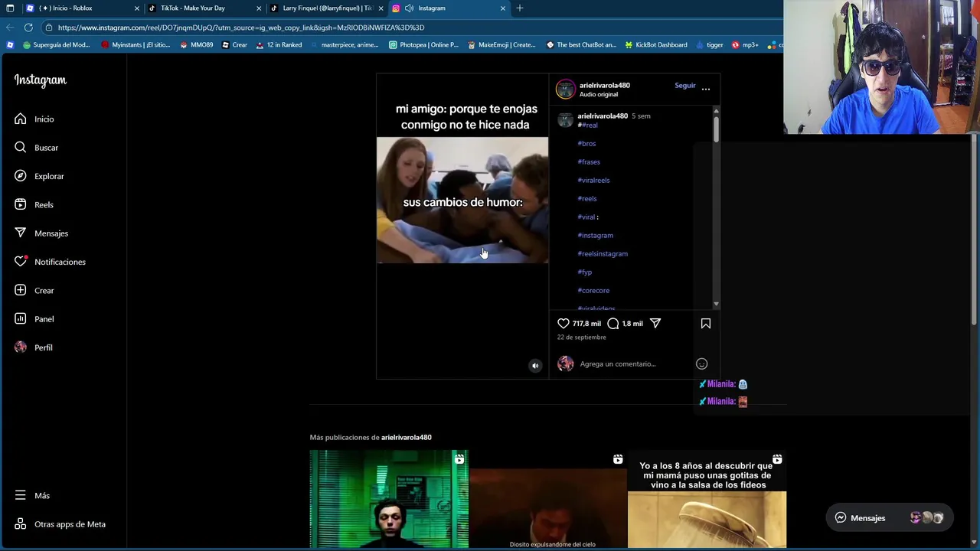Open the Photopea bookmark
980x551 pixels.
coord(423,45)
